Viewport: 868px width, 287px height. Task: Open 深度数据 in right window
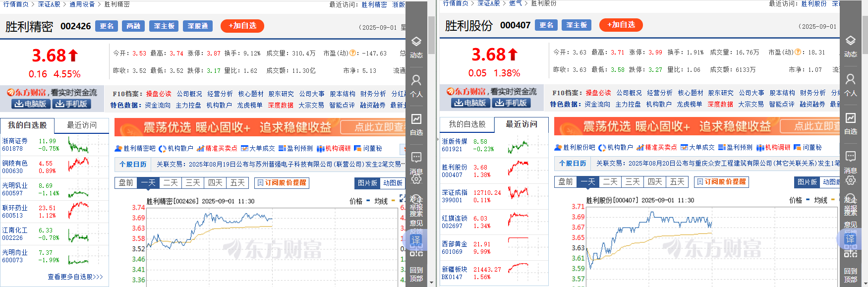(x=720, y=104)
